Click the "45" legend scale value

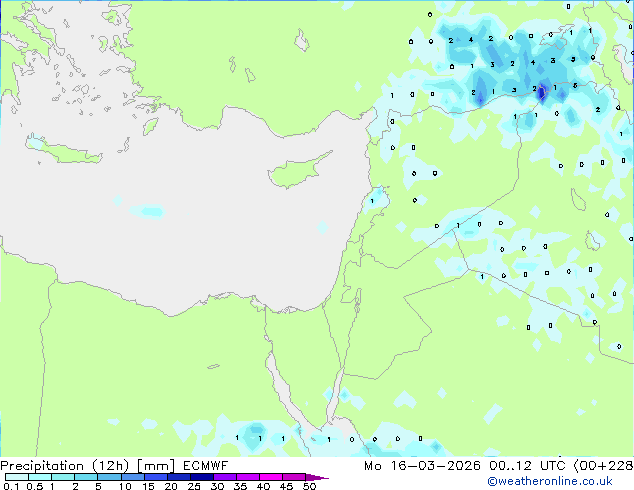(286, 486)
